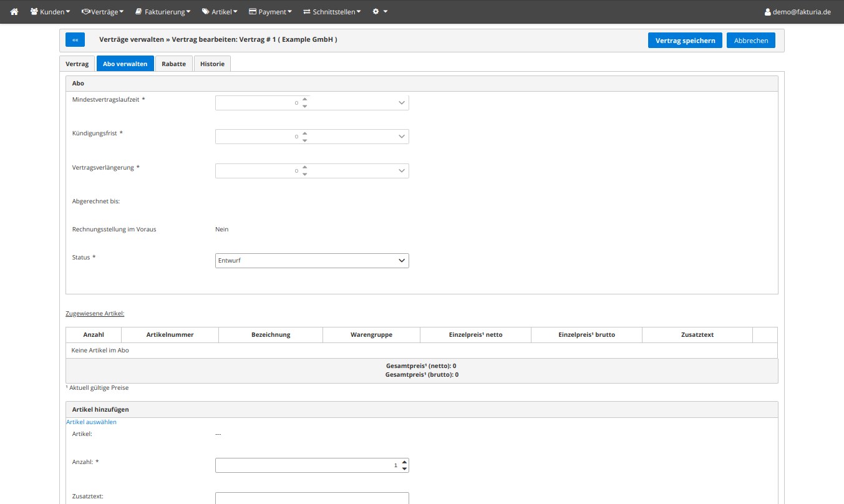
Task: Click the gear settings icon
Action: click(x=376, y=12)
